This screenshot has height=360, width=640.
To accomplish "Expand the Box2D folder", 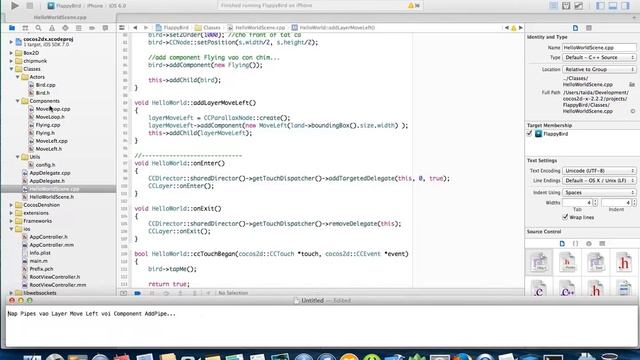I will coord(11,53).
